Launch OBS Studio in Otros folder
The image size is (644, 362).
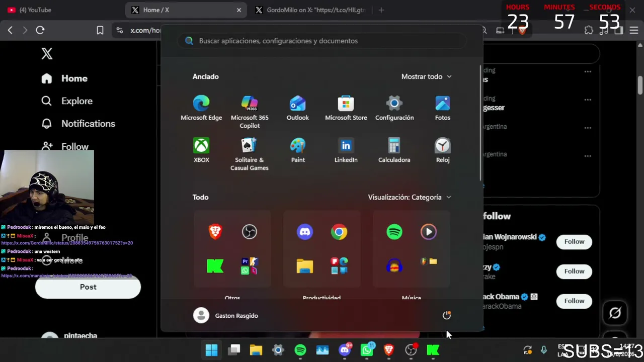click(250, 232)
